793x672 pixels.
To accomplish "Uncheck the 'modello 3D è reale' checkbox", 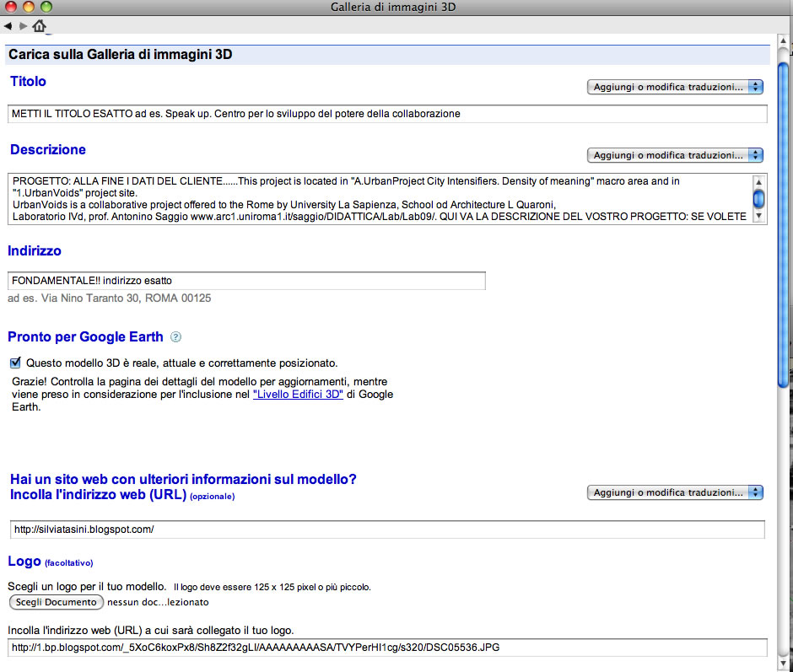I will tap(15, 363).
